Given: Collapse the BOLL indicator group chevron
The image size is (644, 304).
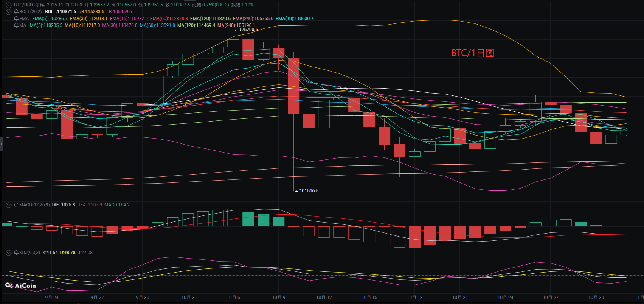Looking at the screenshot, I should [9, 12].
